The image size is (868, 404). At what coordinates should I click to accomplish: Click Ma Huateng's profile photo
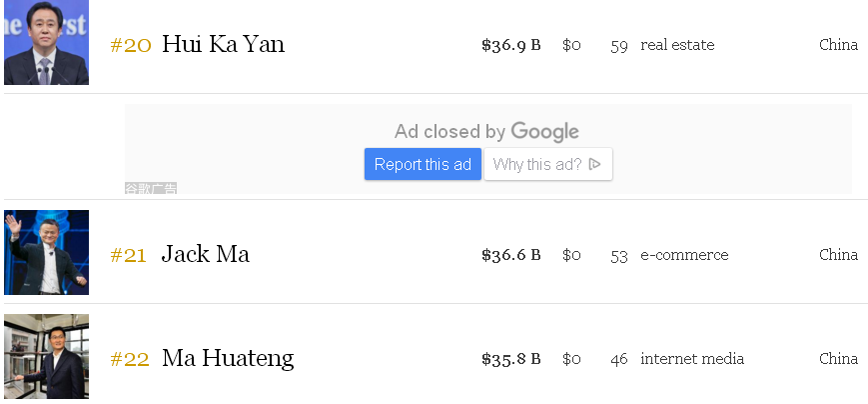point(46,358)
